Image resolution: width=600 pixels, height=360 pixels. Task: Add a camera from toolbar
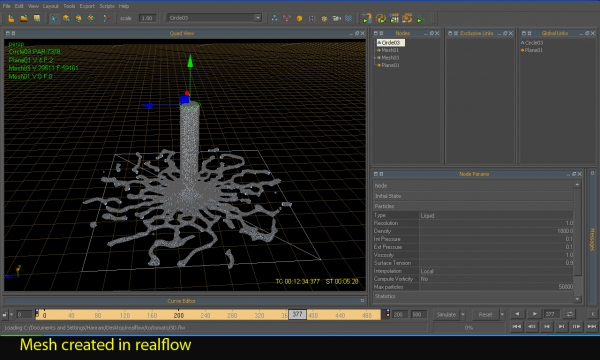[337, 18]
